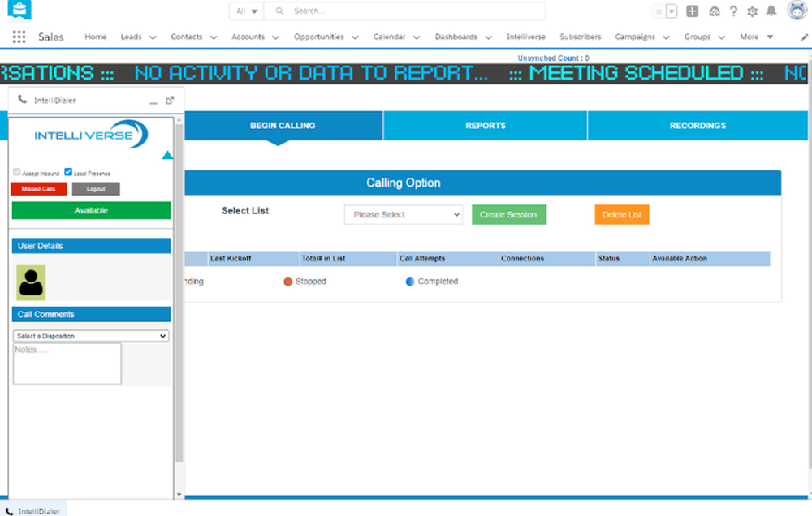Click the Salesforce cloud guidance icon
This screenshot has height=516, width=812.
pyautogui.click(x=715, y=11)
